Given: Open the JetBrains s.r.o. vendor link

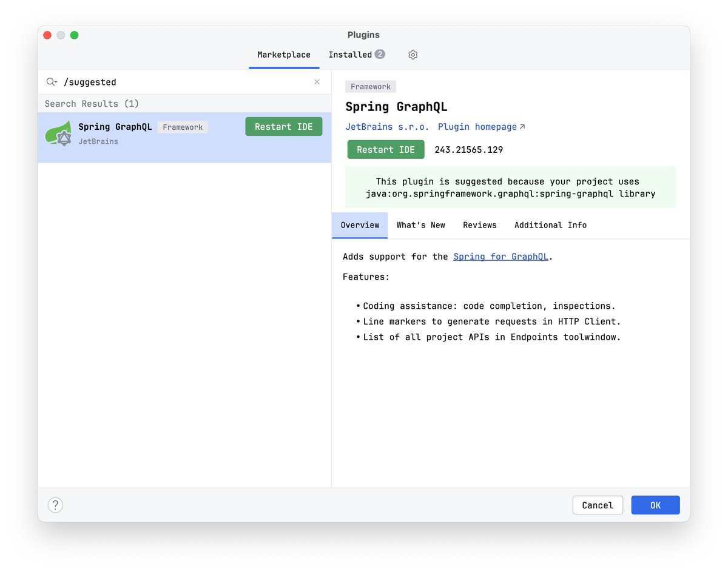Looking at the screenshot, I should click(x=387, y=127).
